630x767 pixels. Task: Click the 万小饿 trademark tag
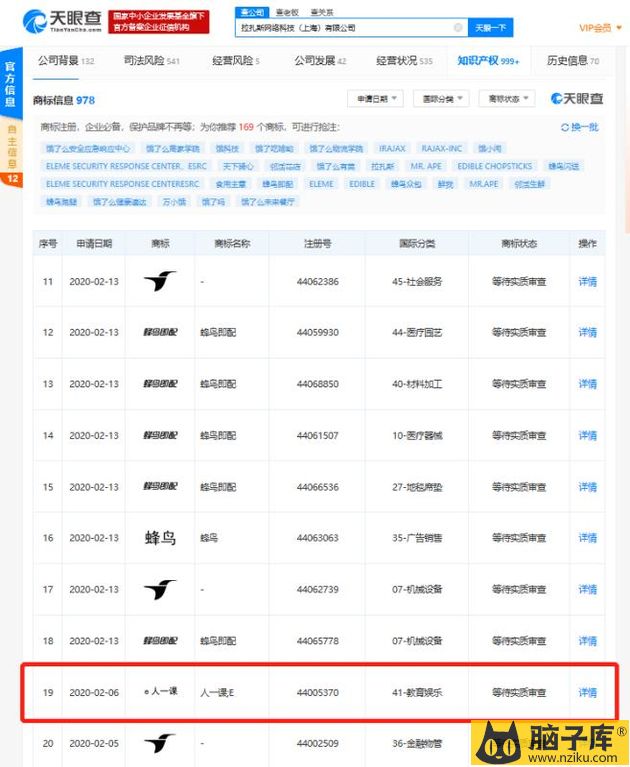[175, 202]
